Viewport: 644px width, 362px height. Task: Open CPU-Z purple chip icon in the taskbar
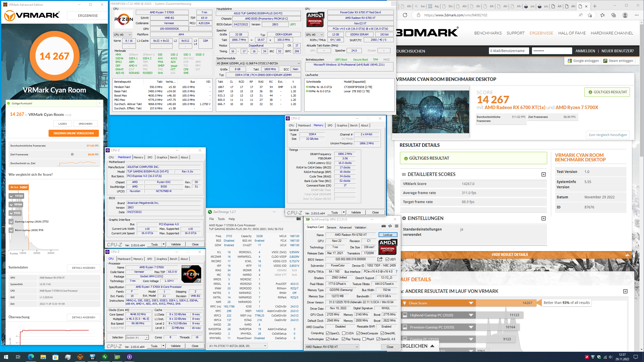130,357
